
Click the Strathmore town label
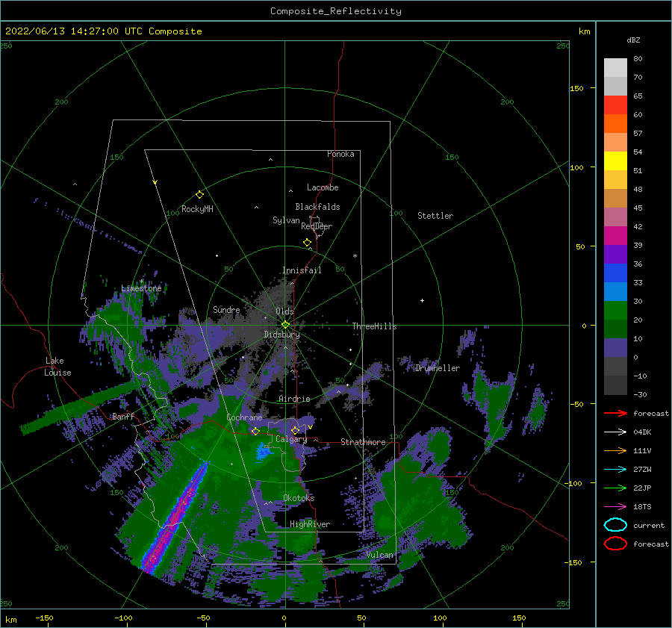(363, 442)
